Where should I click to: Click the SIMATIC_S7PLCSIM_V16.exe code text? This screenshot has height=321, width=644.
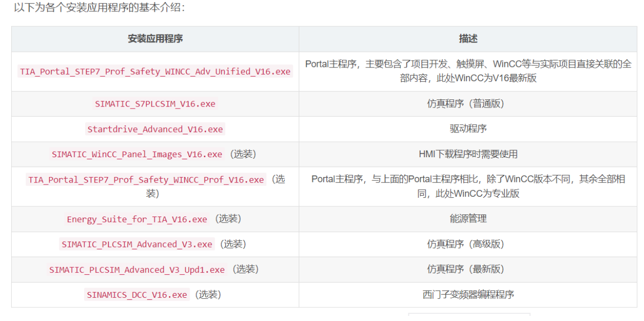pos(155,104)
